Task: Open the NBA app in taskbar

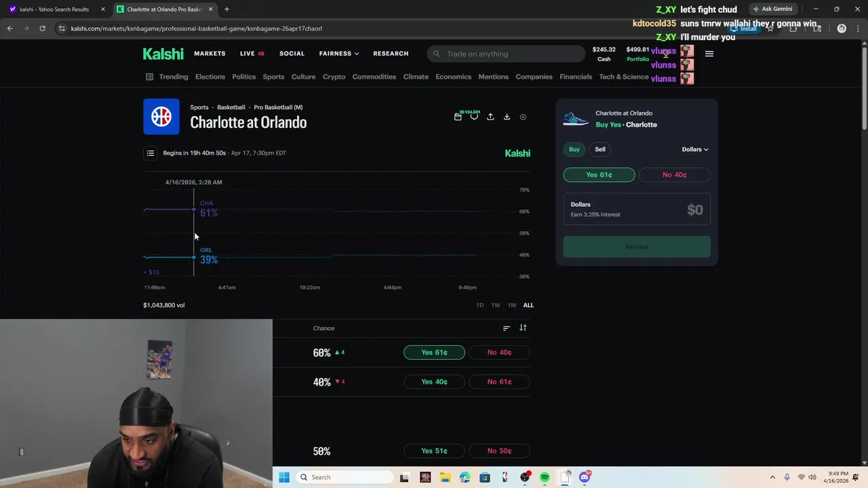Action: tap(505, 477)
